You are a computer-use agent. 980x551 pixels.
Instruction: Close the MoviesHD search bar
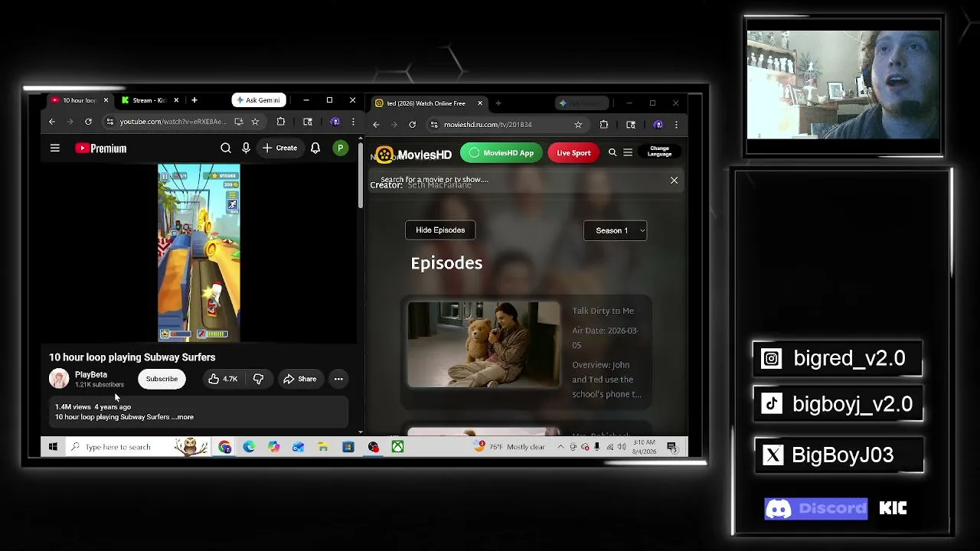pos(674,181)
